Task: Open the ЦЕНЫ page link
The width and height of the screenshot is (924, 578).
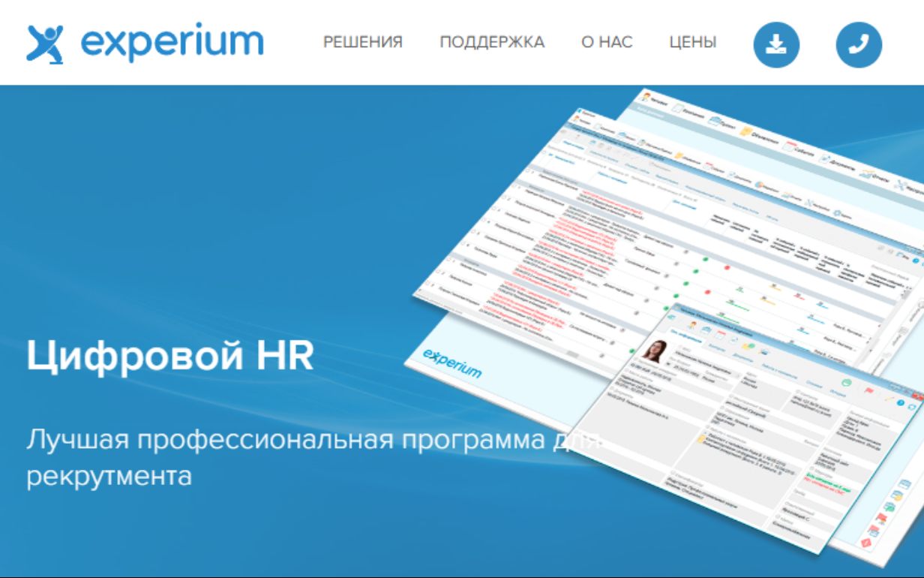Action: (x=691, y=43)
